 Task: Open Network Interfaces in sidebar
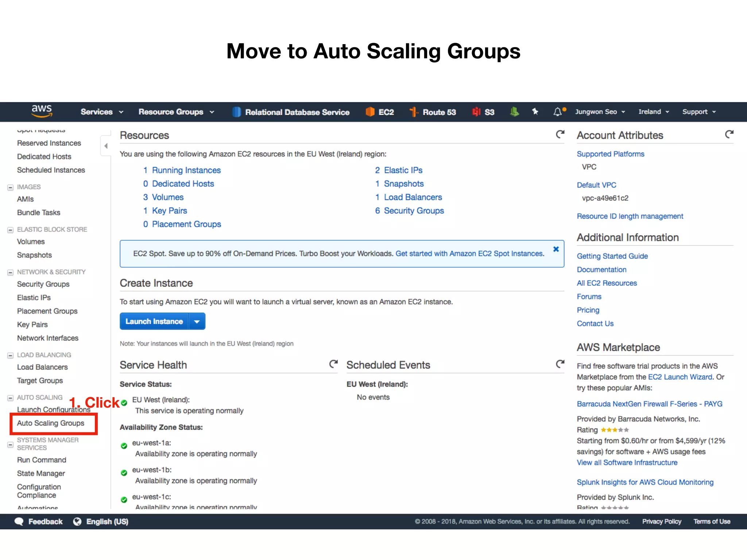[x=47, y=338]
